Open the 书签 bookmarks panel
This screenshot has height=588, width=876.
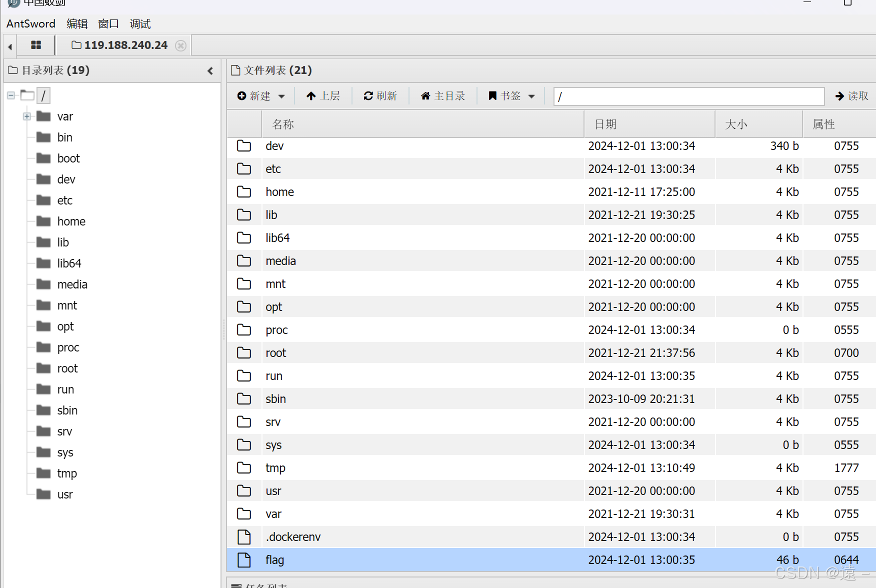[x=505, y=95]
